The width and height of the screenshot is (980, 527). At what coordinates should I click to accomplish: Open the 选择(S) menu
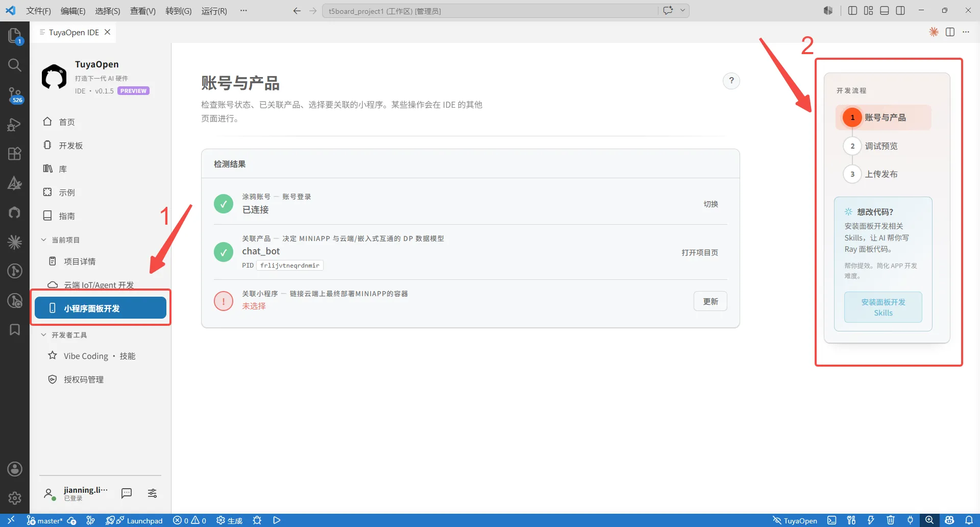coord(108,11)
